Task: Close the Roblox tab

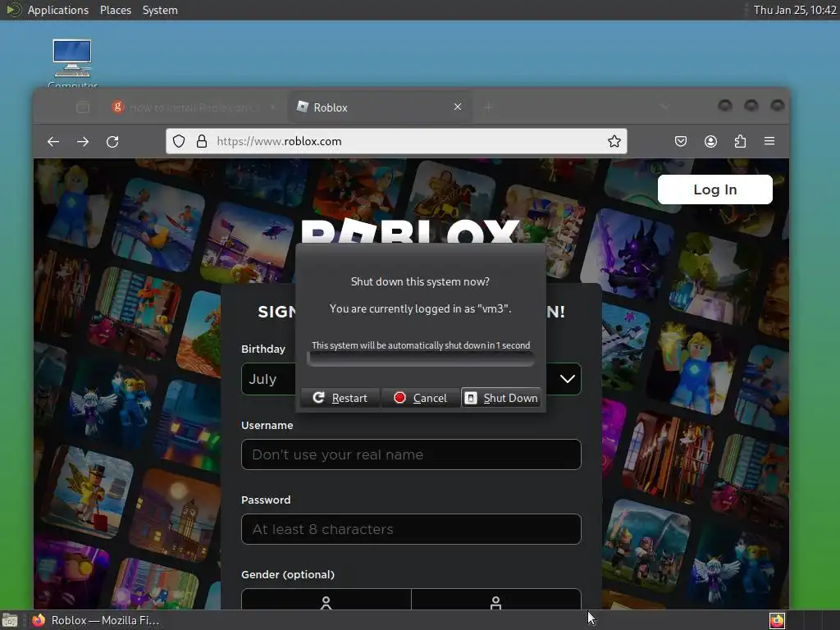Action: [458, 107]
